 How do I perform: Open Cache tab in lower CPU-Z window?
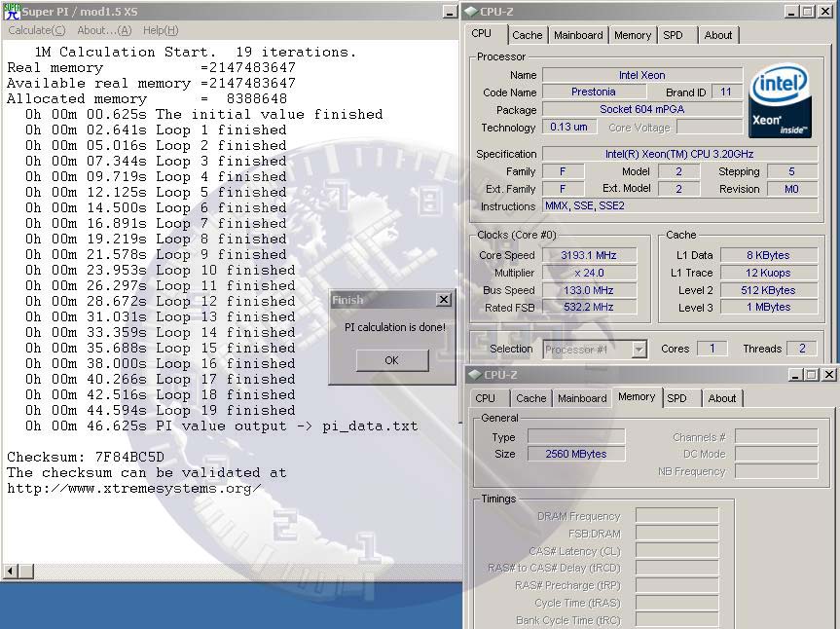coord(530,398)
